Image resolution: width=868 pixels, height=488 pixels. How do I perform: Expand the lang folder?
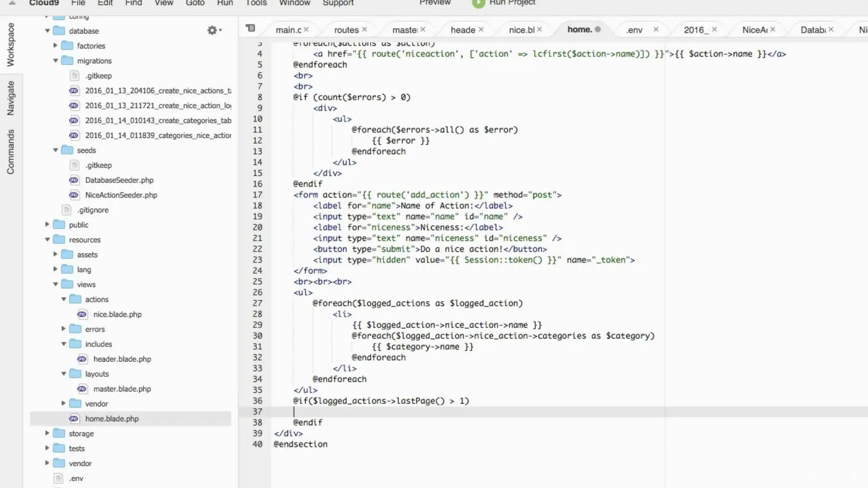pyautogui.click(x=55, y=269)
